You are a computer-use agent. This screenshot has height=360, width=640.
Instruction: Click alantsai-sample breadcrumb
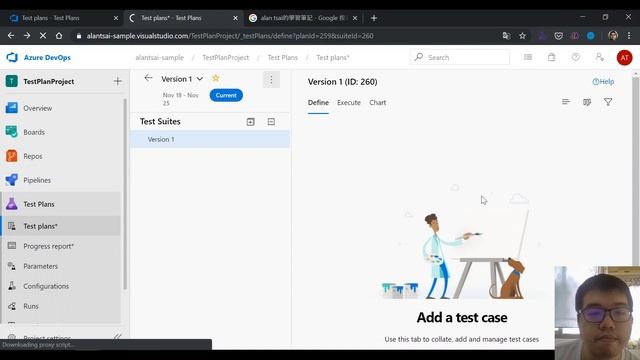click(x=160, y=58)
